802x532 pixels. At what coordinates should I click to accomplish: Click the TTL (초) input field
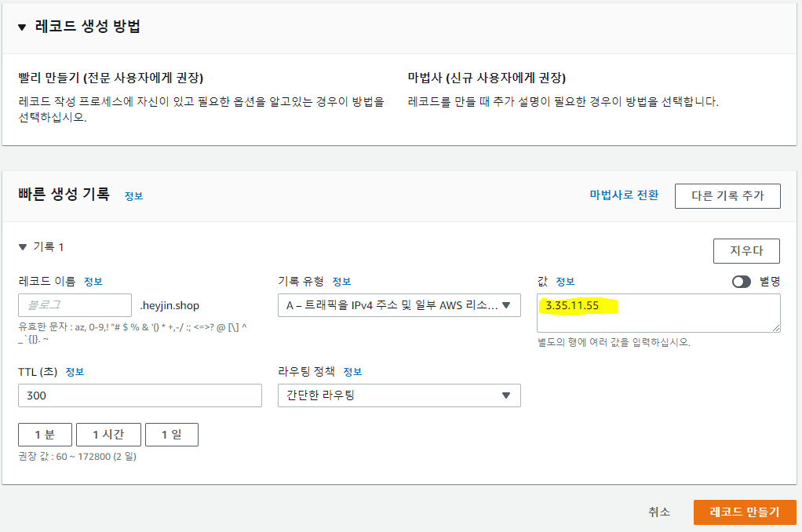pyautogui.click(x=140, y=395)
